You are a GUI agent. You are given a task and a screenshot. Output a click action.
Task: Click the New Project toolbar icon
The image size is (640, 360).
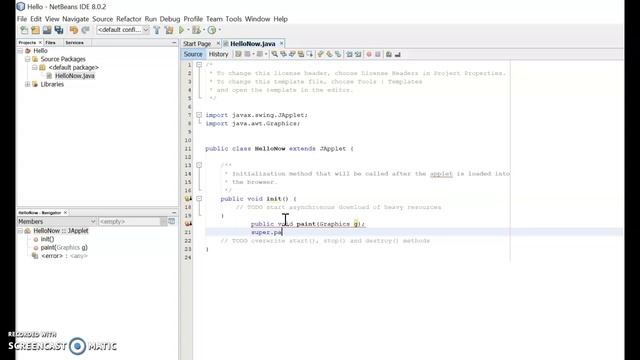click(36, 30)
